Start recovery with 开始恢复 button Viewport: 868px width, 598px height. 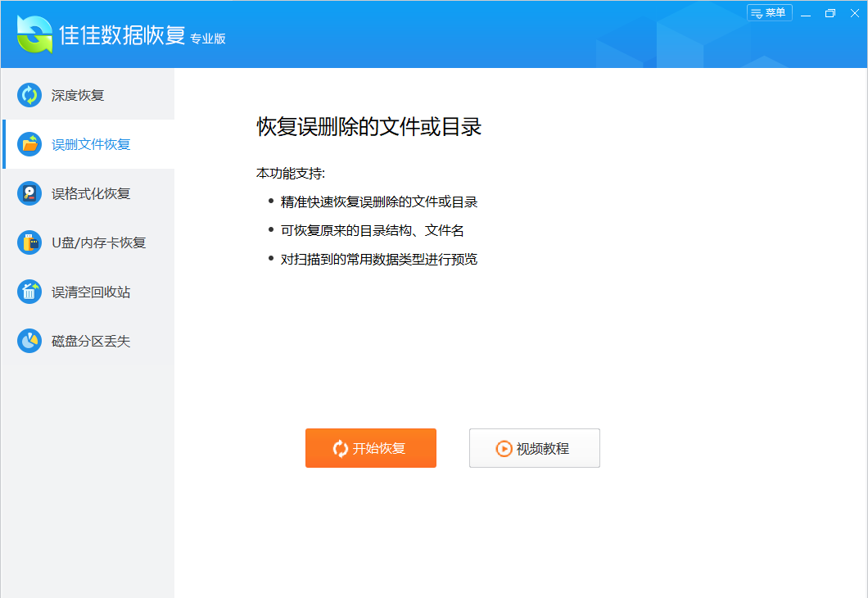pos(371,448)
